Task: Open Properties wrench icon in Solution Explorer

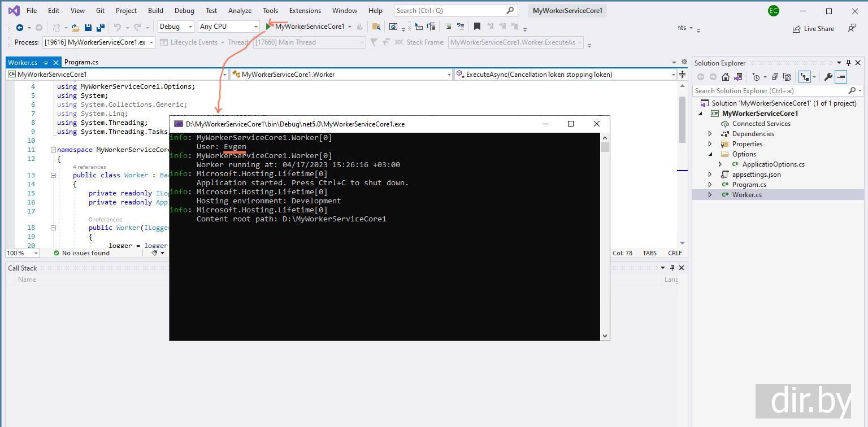Action: 828,77
